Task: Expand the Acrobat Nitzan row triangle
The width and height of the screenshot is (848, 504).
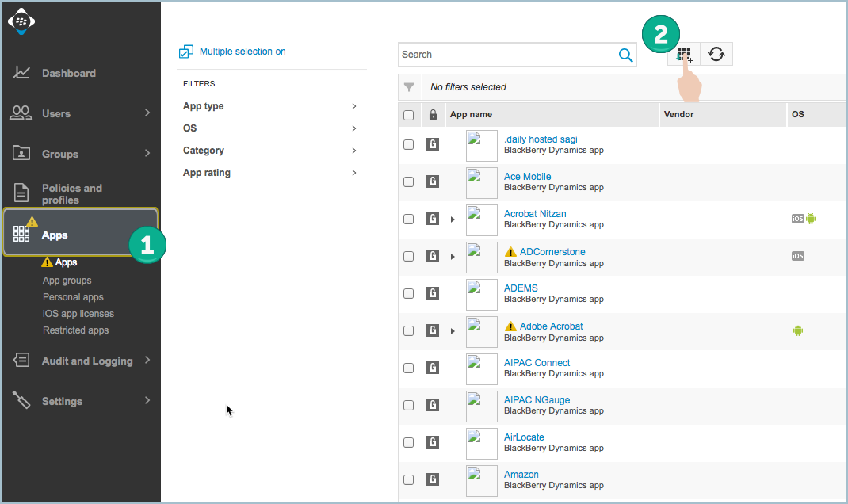Action: pyautogui.click(x=453, y=220)
